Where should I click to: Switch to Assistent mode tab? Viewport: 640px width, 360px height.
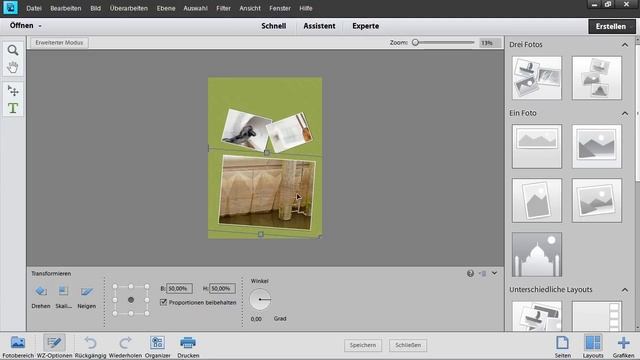point(319,26)
